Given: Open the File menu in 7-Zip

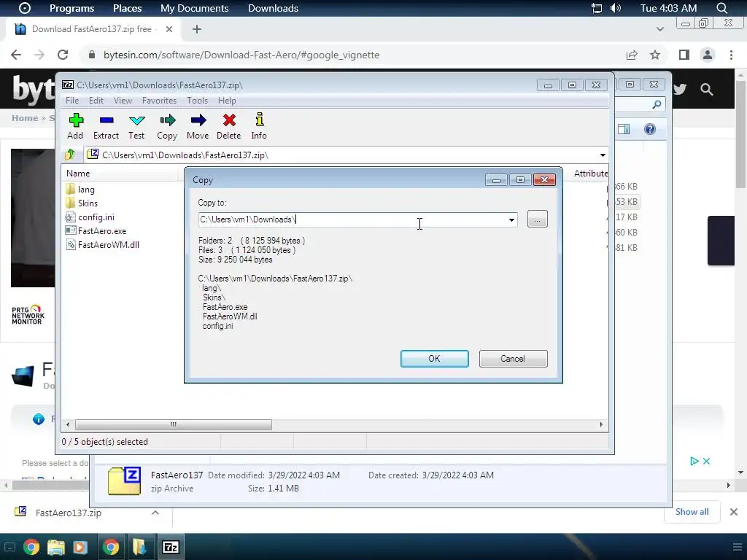Looking at the screenshot, I should coord(72,101).
